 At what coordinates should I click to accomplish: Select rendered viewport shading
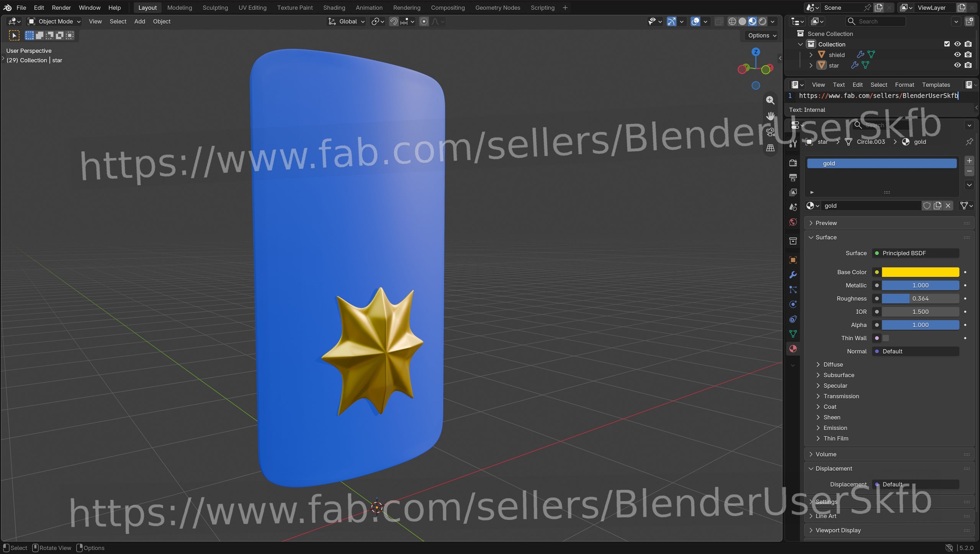[762, 21]
